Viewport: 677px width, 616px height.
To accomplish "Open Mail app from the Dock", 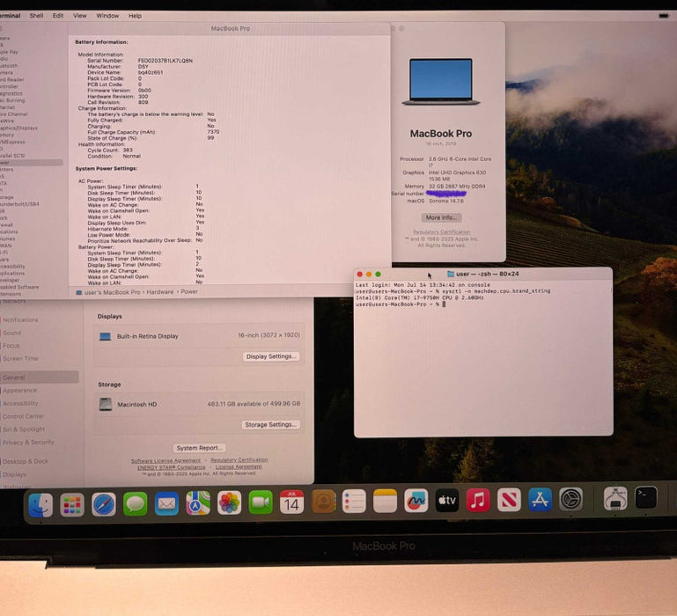I will [x=166, y=503].
